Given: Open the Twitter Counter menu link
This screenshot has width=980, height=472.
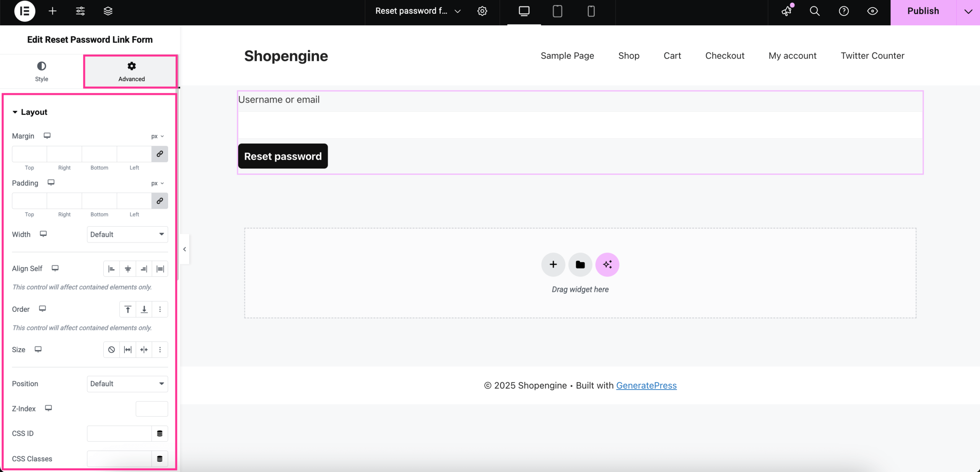Looking at the screenshot, I should pyautogui.click(x=872, y=56).
